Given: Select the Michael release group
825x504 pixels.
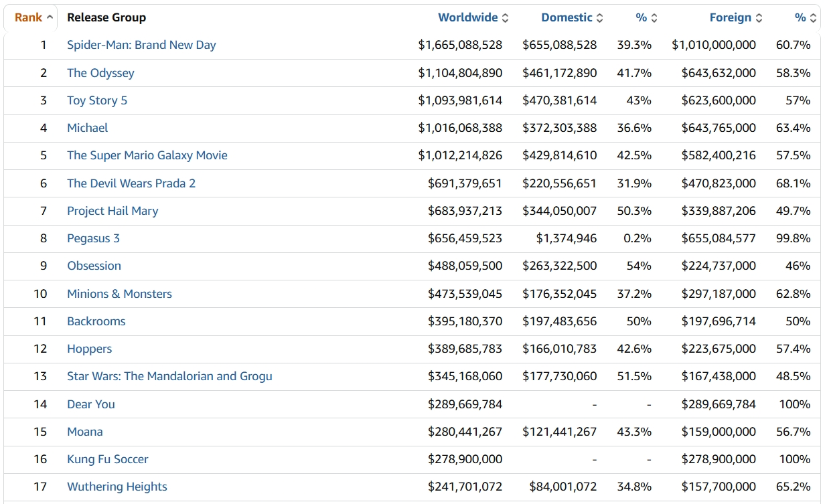Looking at the screenshot, I should coord(87,128).
